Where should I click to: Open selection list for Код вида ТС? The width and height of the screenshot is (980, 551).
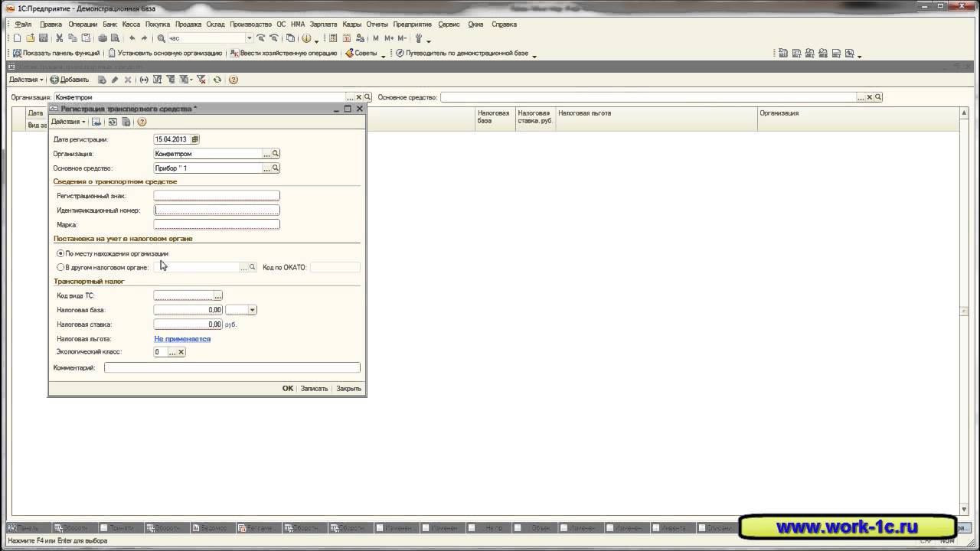click(x=218, y=295)
